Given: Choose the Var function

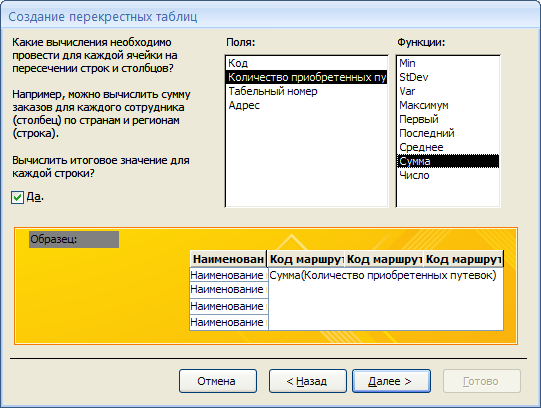Looking at the screenshot, I should [x=448, y=91].
